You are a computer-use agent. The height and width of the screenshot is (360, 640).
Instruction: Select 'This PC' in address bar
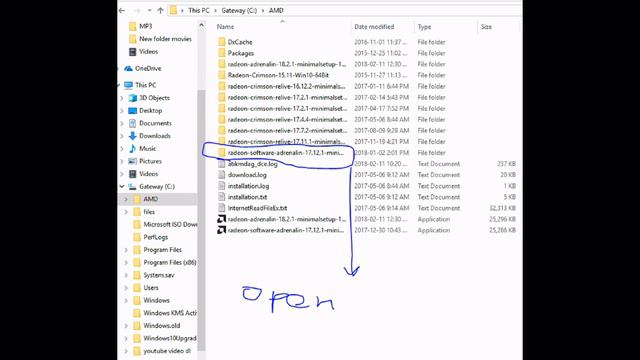click(199, 11)
